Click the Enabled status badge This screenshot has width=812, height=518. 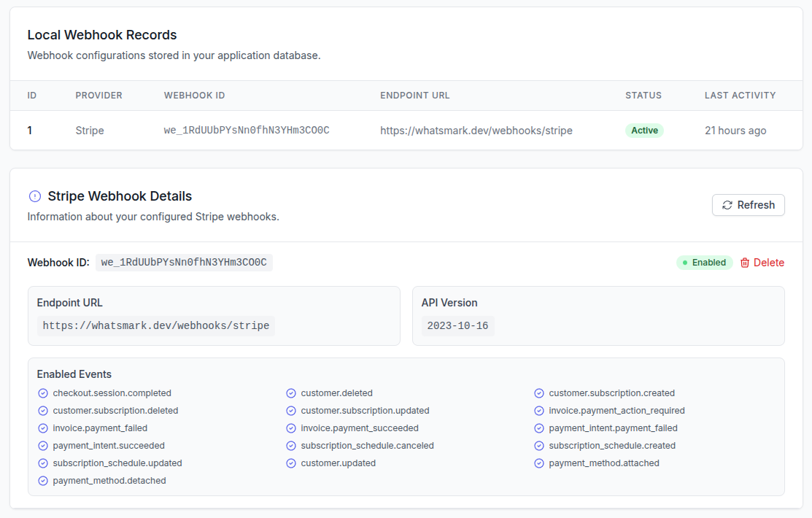pyautogui.click(x=704, y=263)
